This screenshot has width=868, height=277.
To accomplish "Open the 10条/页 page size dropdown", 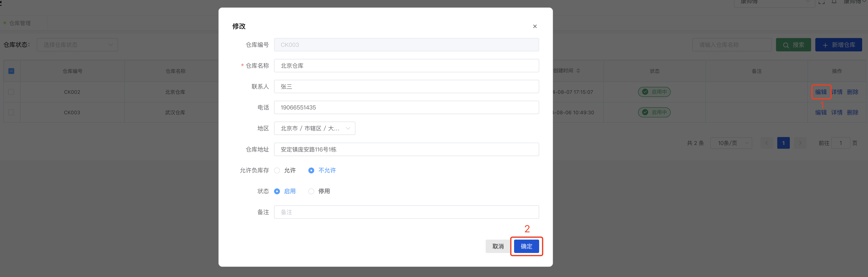I will (731, 143).
